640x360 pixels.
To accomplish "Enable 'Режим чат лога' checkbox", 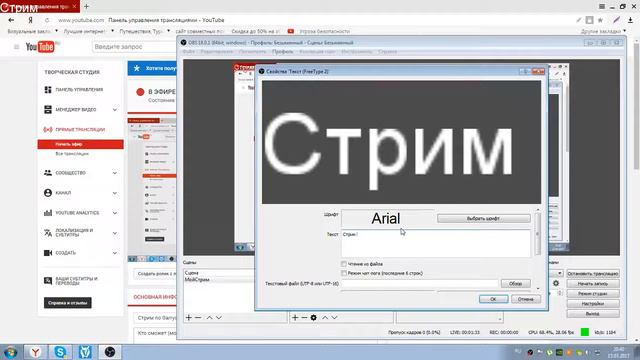I will tap(344, 273).
